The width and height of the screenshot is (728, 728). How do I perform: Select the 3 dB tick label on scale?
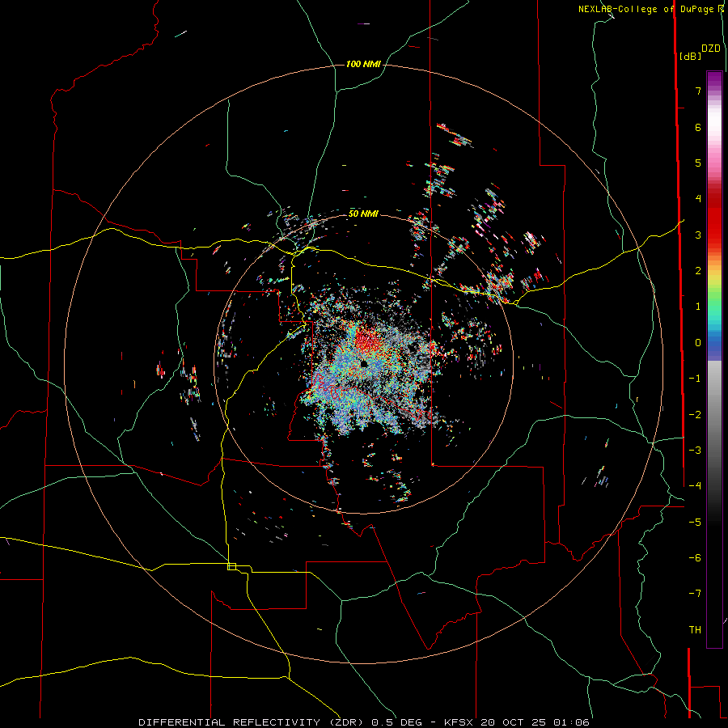(698, 235)
